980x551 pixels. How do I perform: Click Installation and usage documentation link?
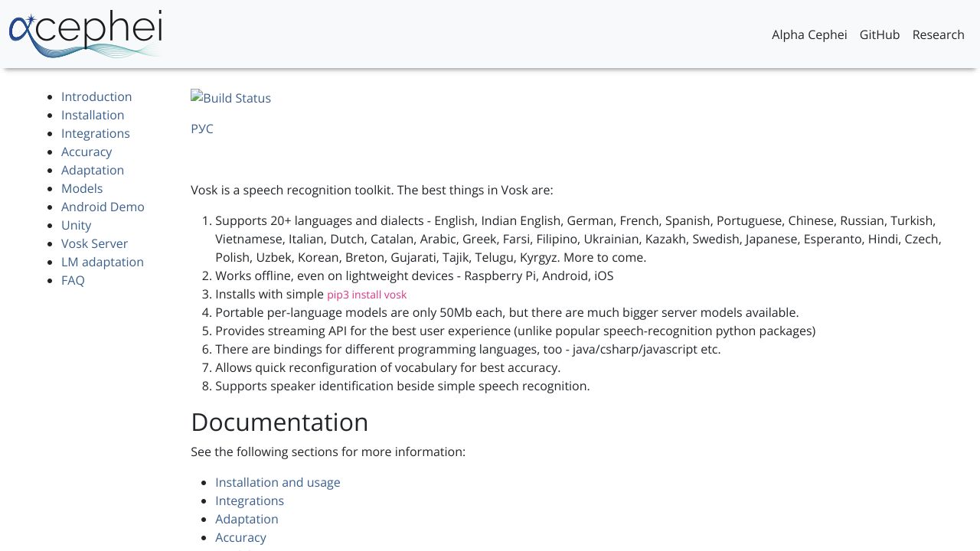tap(277, 482)
